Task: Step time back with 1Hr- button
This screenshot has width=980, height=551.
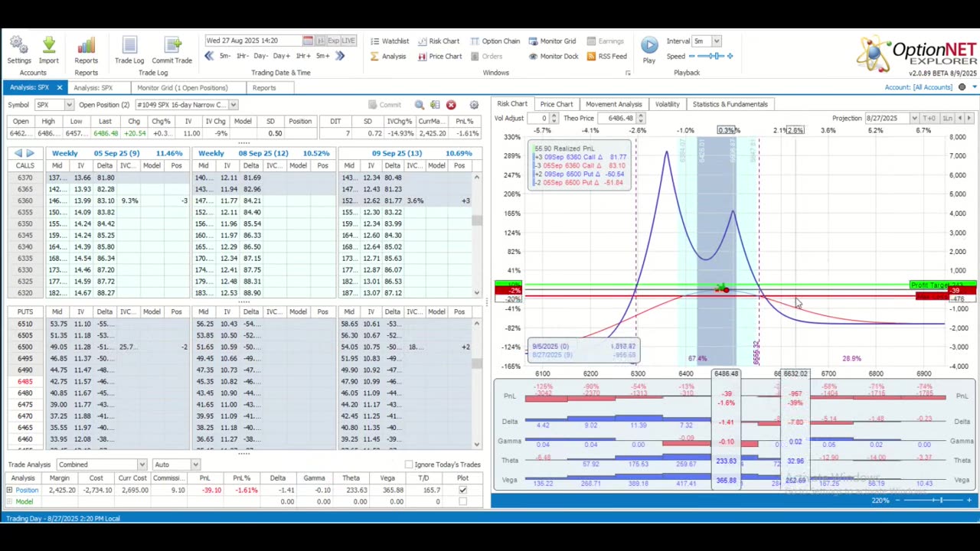Action: coord(242,56)
